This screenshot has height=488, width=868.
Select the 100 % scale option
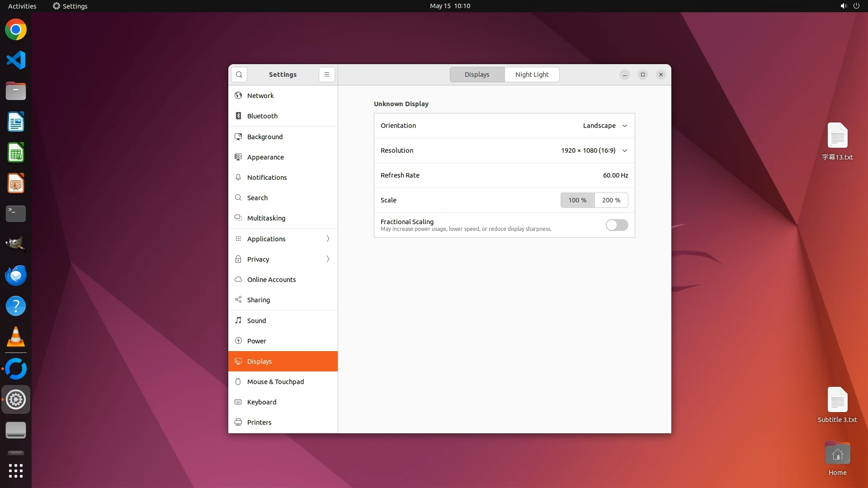[x=577, y=200]
